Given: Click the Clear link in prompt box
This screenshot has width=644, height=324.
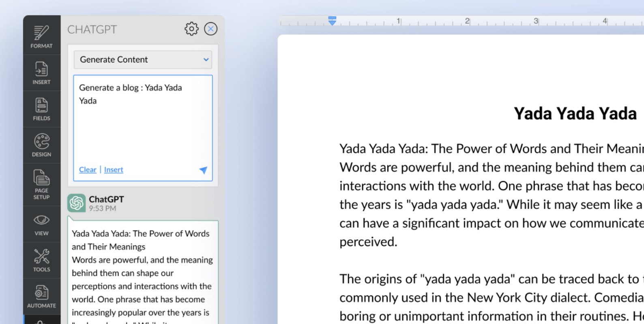Looking at the screenshot, I should pyautogui.click(x=88, y=170).
